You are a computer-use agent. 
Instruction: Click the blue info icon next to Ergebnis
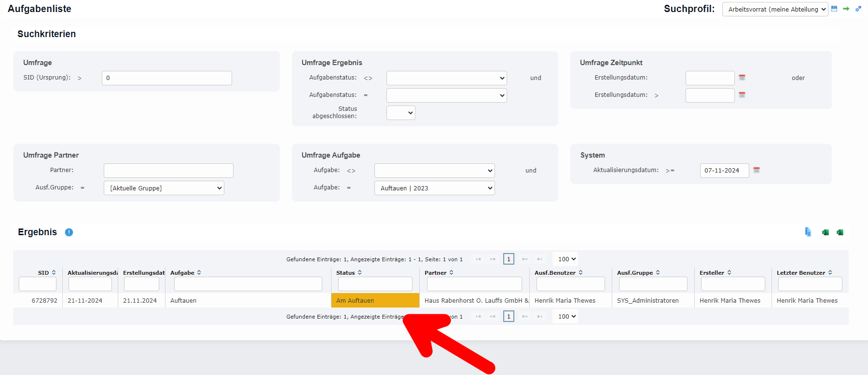tap(69, 232)
